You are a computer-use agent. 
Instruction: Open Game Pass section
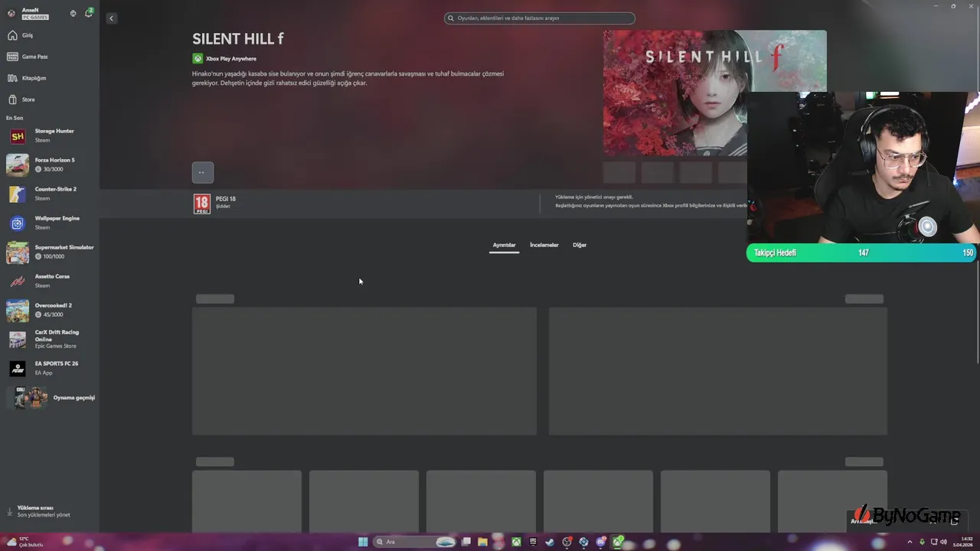tap(50, 57)
